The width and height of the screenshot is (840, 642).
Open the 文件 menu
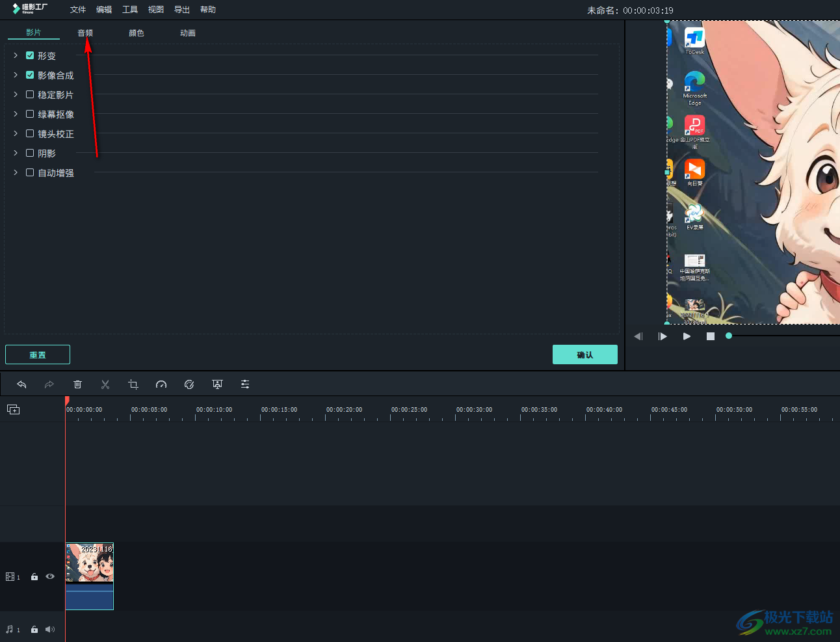point(78,10)
